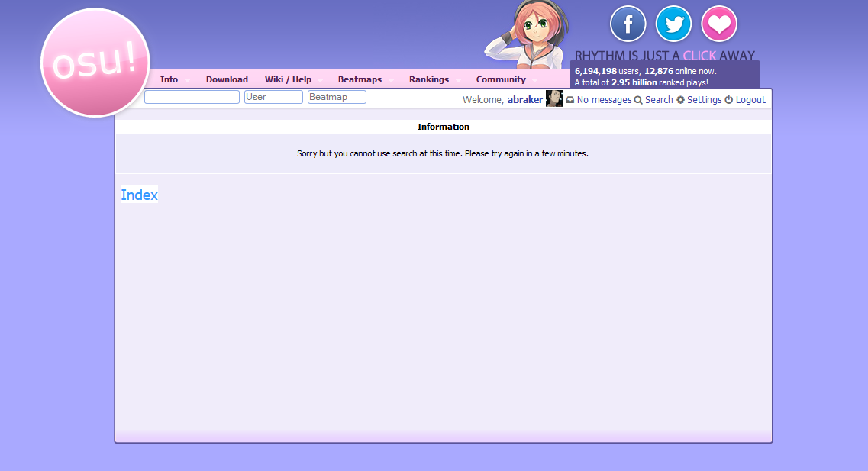Focus the User search field

click(x=273, y=97)
